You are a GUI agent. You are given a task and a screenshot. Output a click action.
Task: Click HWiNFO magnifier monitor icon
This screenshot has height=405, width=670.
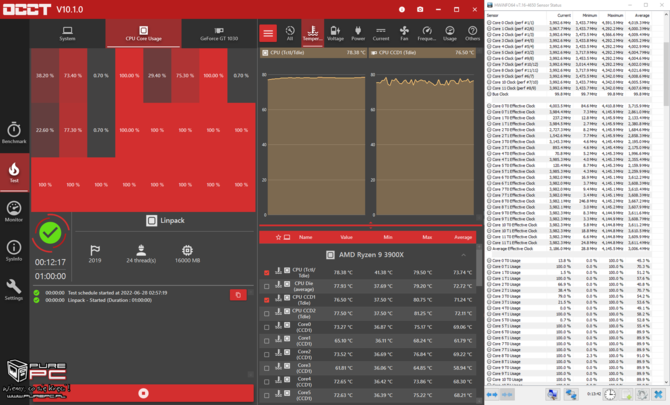point(552,394)
